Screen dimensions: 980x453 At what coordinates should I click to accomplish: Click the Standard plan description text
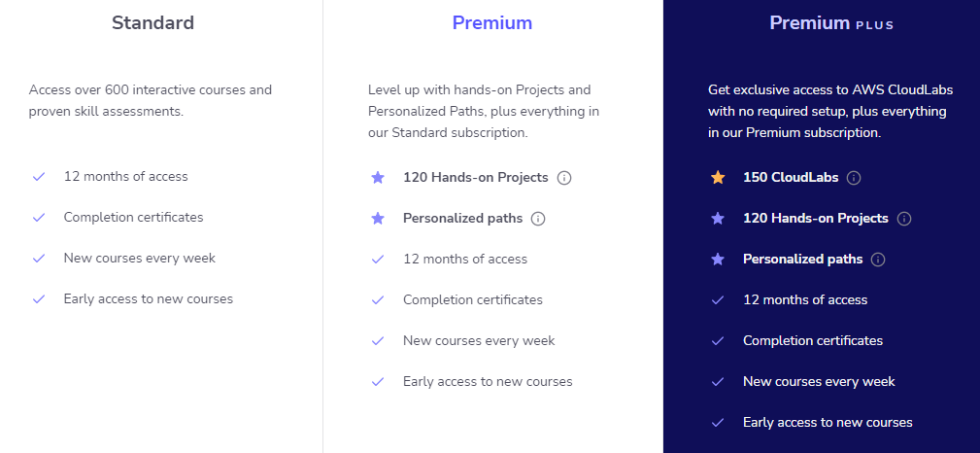coord(151,100)
